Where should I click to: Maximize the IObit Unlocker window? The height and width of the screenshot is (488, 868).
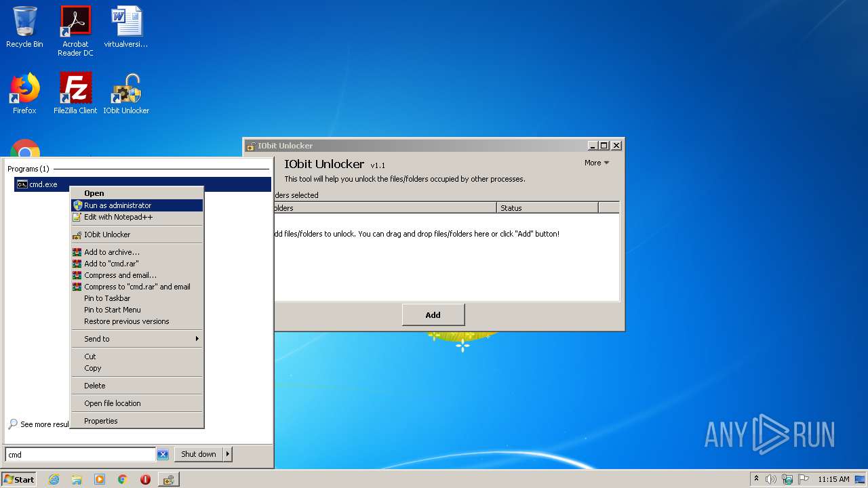604,146
